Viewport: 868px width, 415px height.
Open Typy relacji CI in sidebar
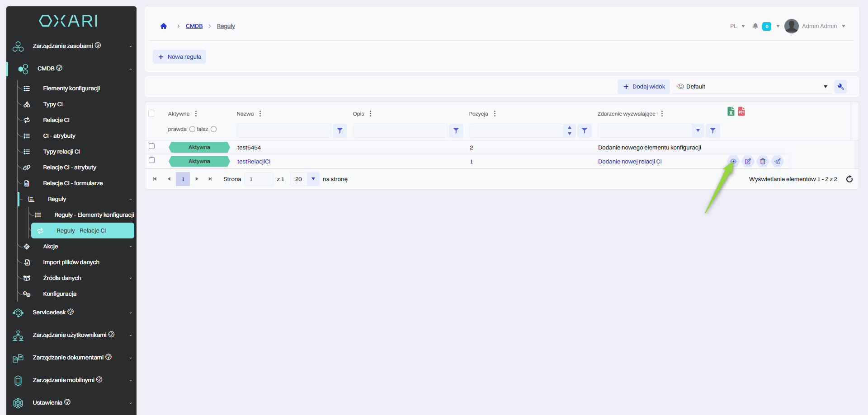(61, 152)
